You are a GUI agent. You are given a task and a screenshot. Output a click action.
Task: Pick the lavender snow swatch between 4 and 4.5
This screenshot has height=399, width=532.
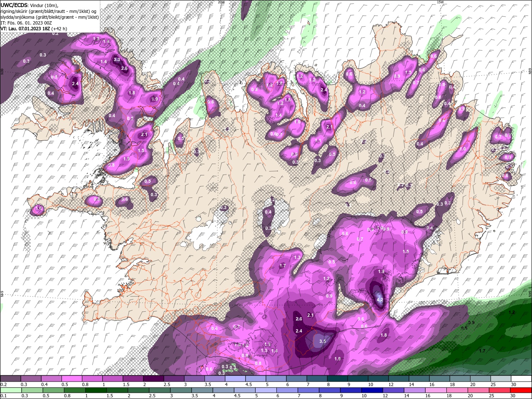point(234,379)
